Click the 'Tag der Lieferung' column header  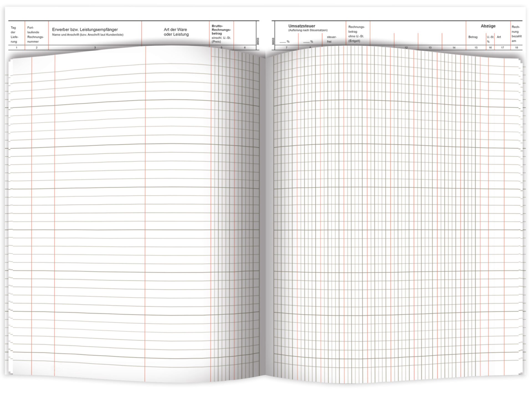coord(14,35)
